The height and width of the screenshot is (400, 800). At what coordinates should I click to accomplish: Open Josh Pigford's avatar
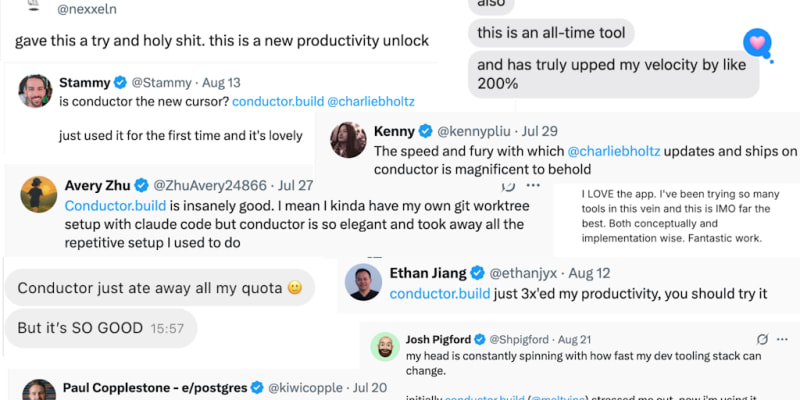pyautogui.click(x=385, y=347)
